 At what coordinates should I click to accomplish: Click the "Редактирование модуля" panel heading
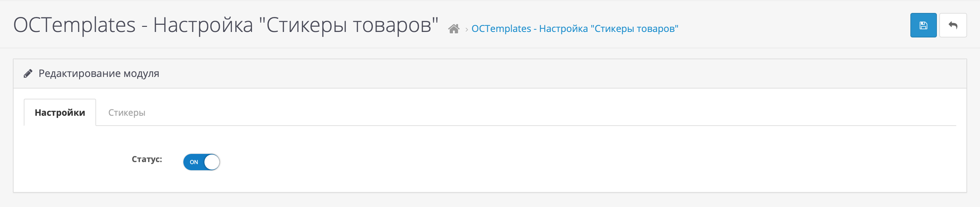[99, 73]
